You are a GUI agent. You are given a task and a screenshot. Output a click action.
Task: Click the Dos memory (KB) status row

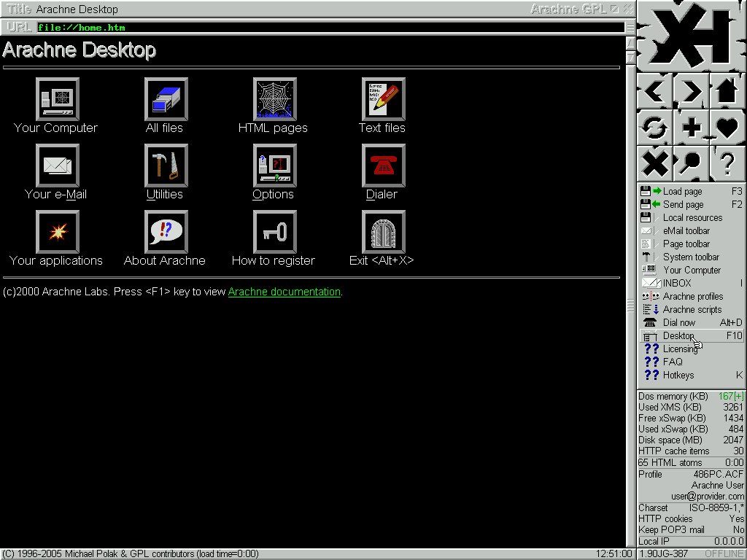coord(691,396)
